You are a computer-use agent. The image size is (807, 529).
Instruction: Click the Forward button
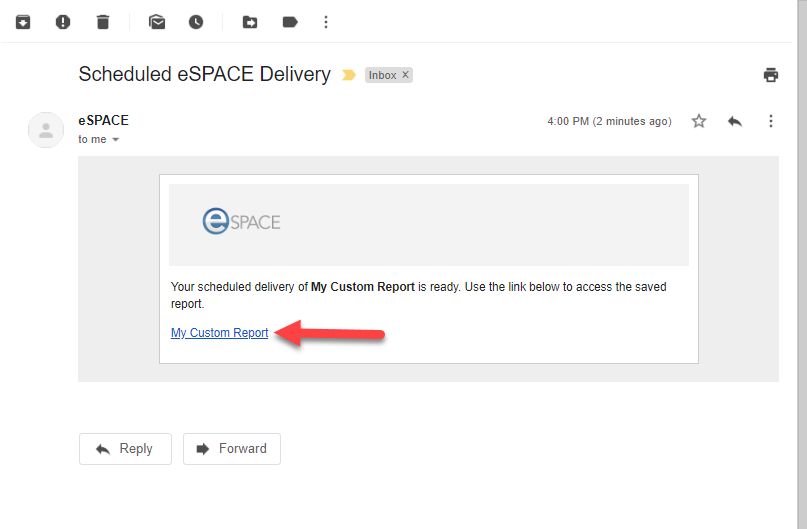[232, 449]
